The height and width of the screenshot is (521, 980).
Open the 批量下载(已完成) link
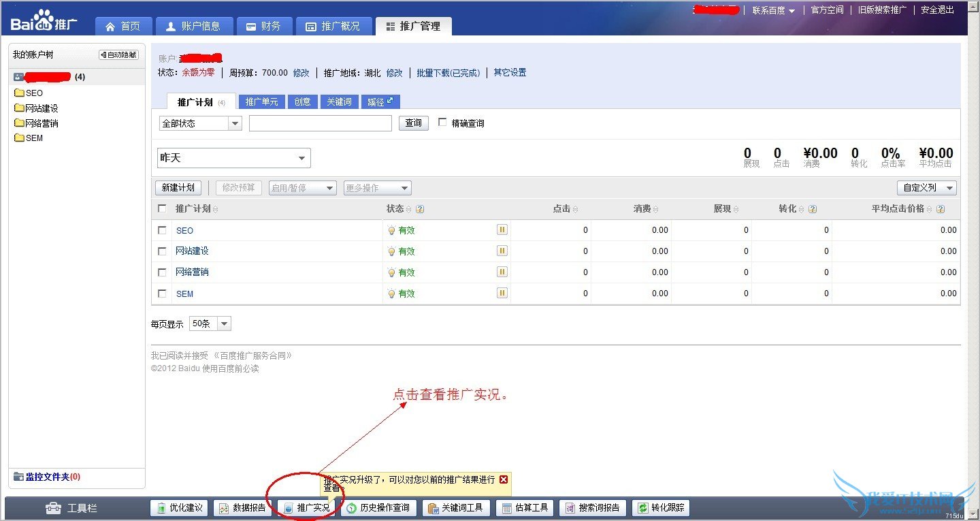coord(448,73)
